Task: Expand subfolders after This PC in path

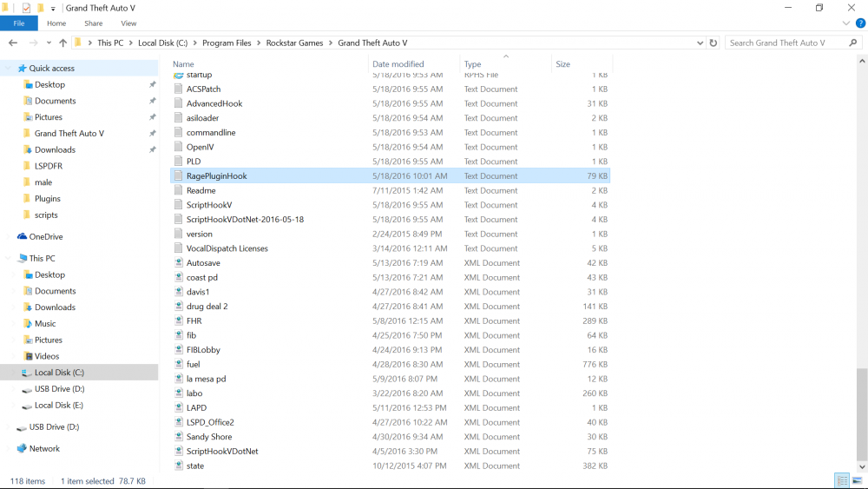Action: (x=131, y=43)
